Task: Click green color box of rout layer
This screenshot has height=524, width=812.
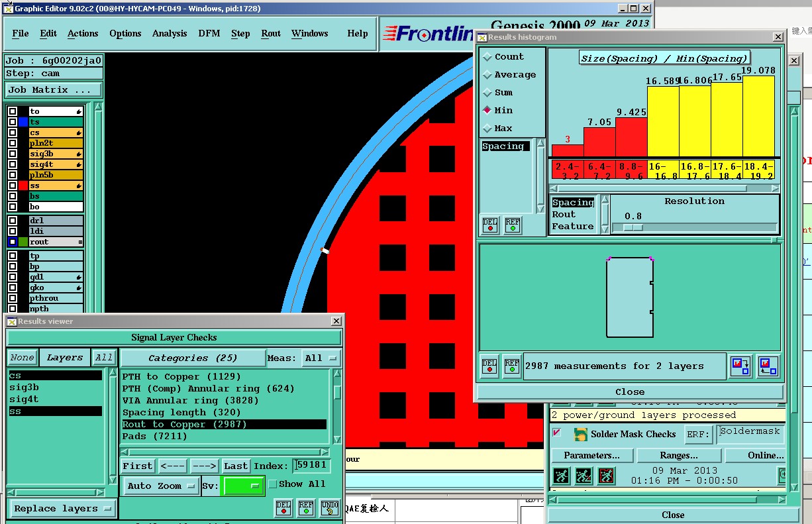Action: tap(23, 242)
